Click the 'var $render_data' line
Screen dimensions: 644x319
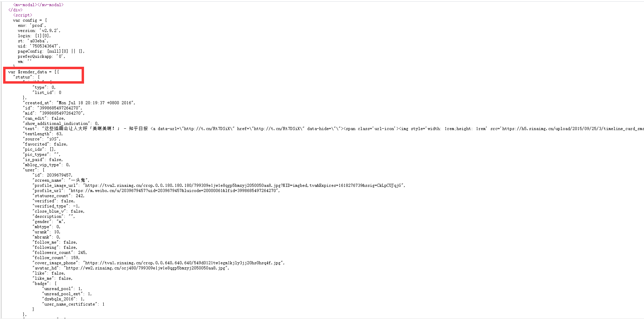point(33,72)
